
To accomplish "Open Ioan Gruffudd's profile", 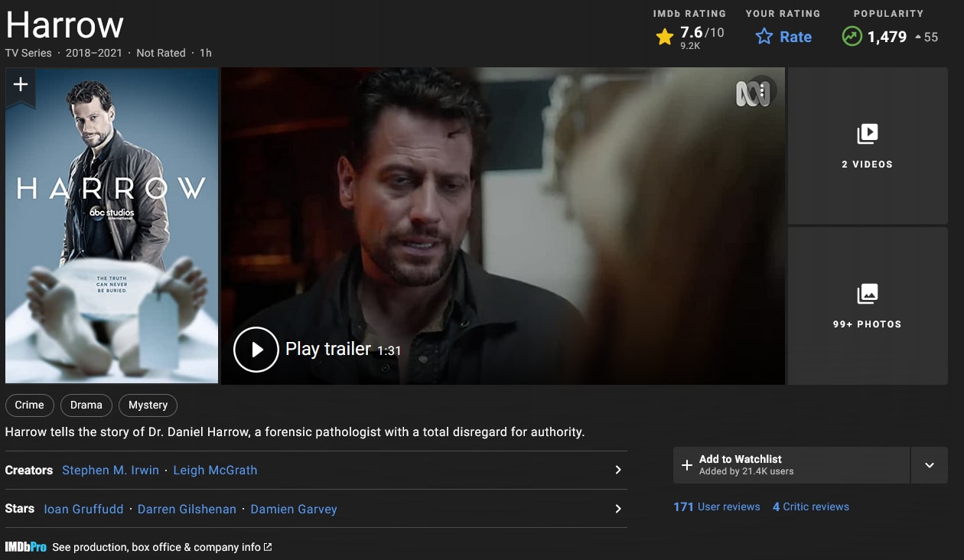I will (x=83, y=509).
